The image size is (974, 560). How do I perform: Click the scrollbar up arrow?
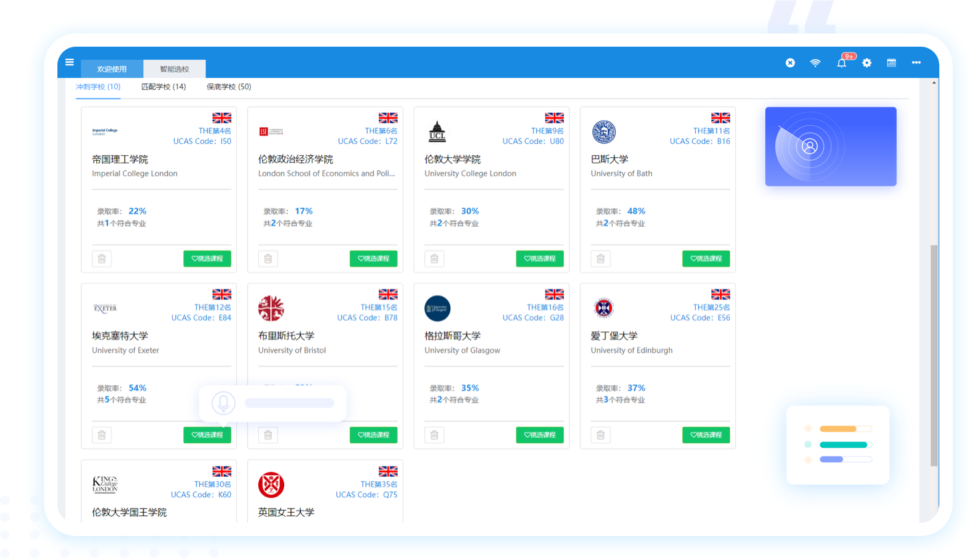pyautogui.click(x=934, y=83)
